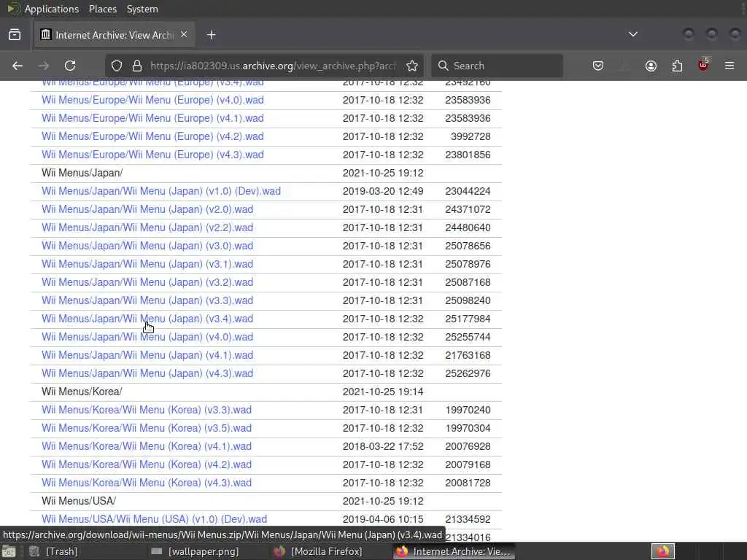Download Wii Menu (Japan) (v4.3).wad
This screenshot has width=747, height=560.
(x=147, y=373)
